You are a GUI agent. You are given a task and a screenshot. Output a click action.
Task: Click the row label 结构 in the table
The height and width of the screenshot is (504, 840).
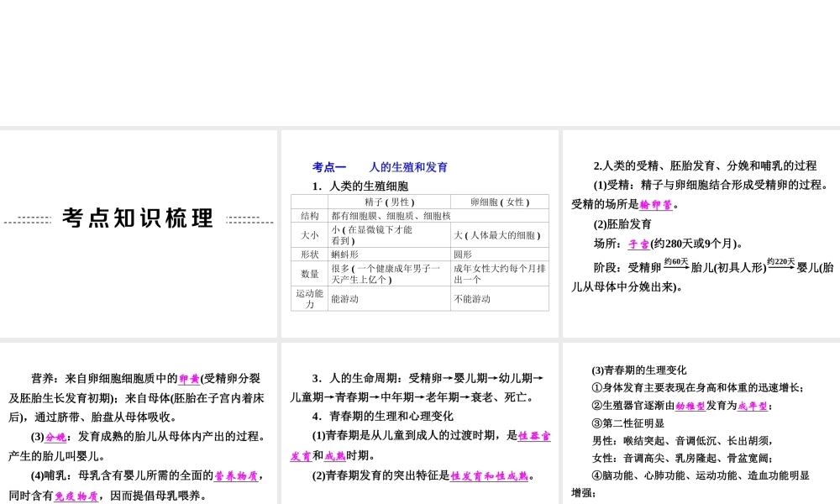click(310, 215)
